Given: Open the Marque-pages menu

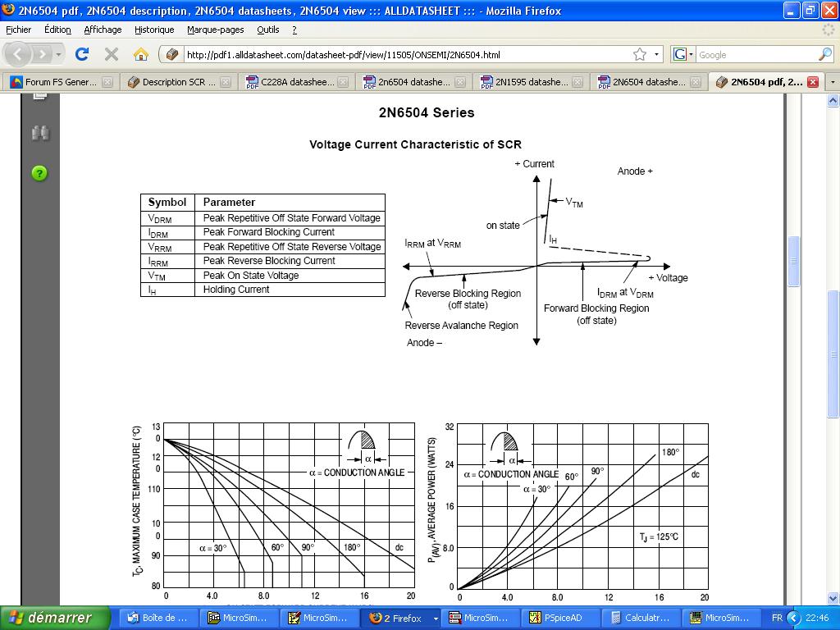Looking at the screenshot, I should pyautogui.click(x=216, y=30).
